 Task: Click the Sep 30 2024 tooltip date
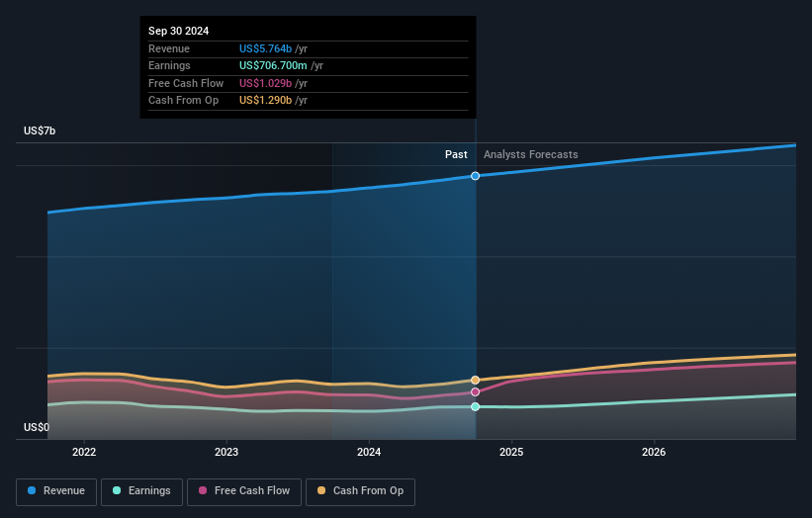pyautogui.click(x=179, y=31)
